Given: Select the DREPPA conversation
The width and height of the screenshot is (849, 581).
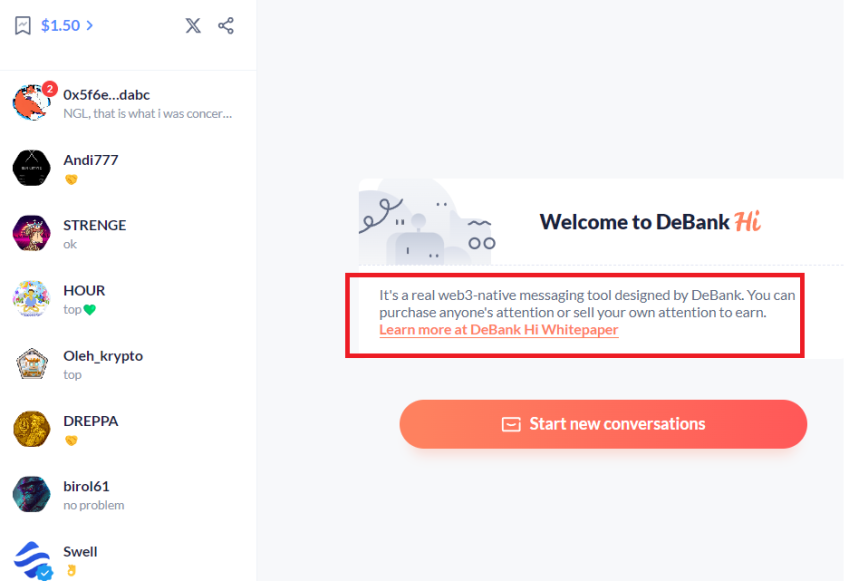Looking at the screenshot, I should tap(128, 429).
